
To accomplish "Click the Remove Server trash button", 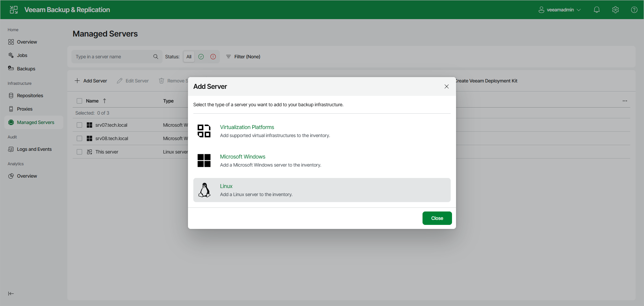I will coord(173,81).
